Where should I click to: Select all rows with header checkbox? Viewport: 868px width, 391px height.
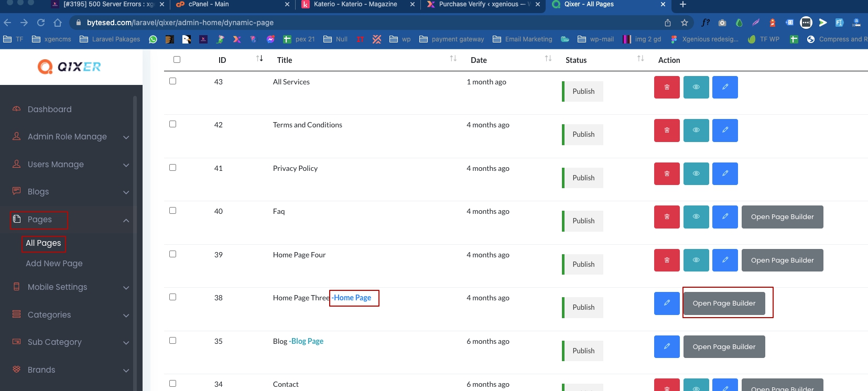point(177,60)
